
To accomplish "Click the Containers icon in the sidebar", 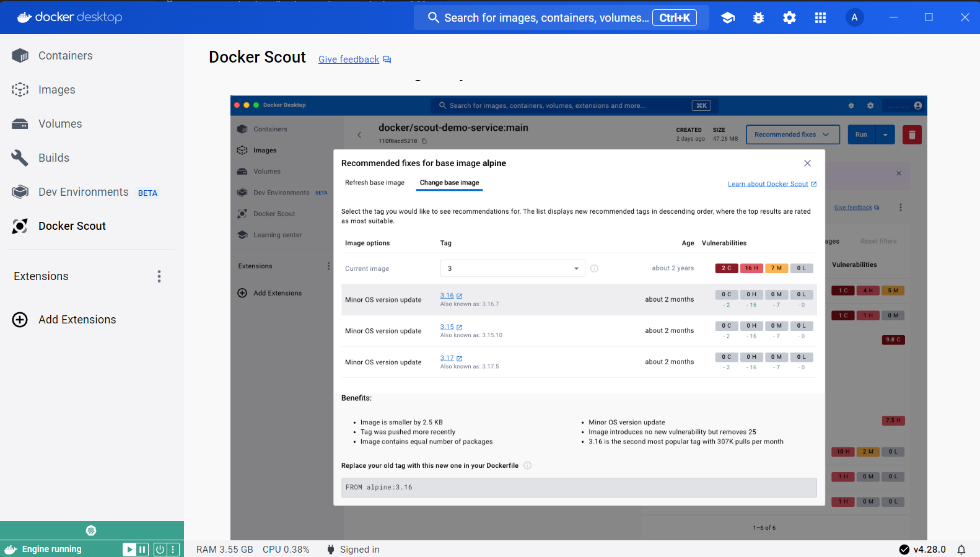I will pyautogui.click(x=20, y=56).
